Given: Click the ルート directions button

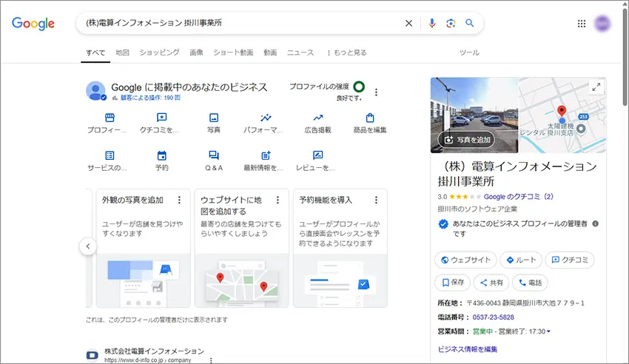Looking at the screenshot, I should click(521, 260).
